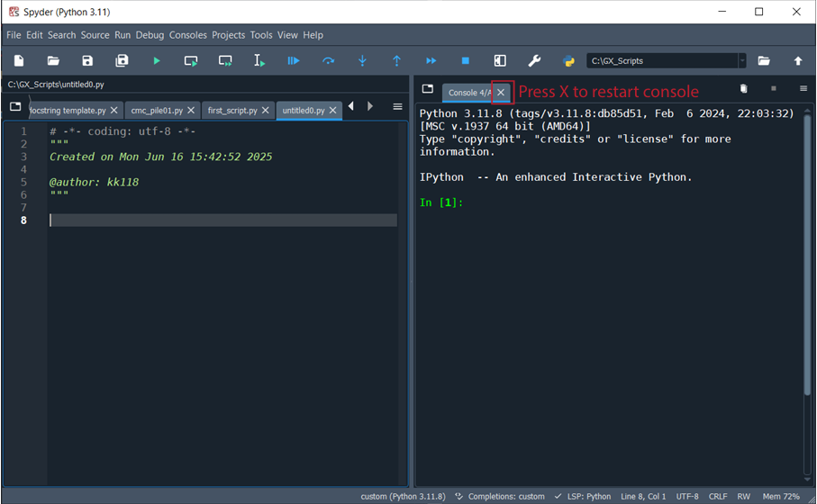Create a new file from the toolbar

pyautogui.click(x=19, y=61)
